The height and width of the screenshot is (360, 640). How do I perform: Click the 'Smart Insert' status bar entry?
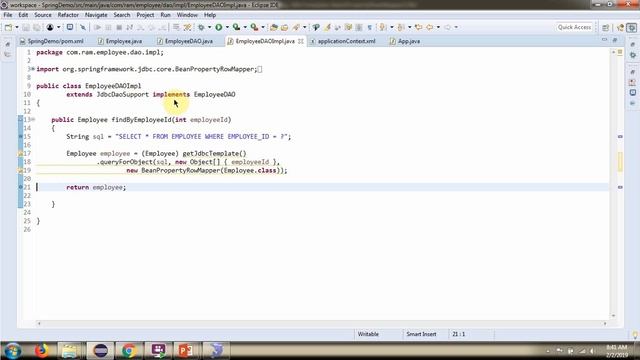(x=421, y=334)
